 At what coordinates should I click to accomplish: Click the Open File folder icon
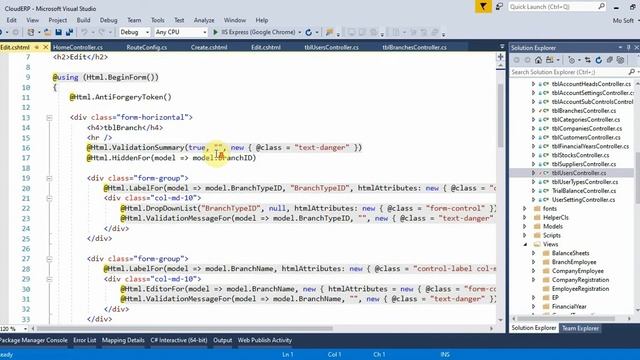48,32
